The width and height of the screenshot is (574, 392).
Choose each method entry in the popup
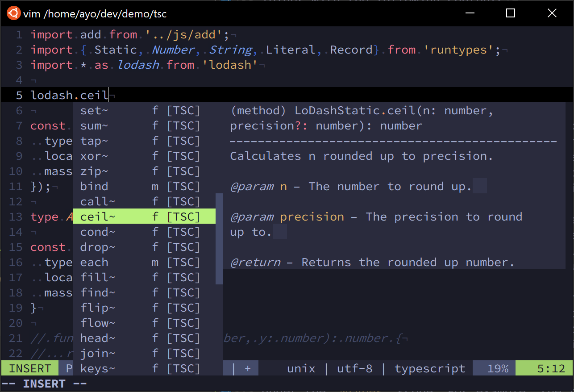coord(94,262)
